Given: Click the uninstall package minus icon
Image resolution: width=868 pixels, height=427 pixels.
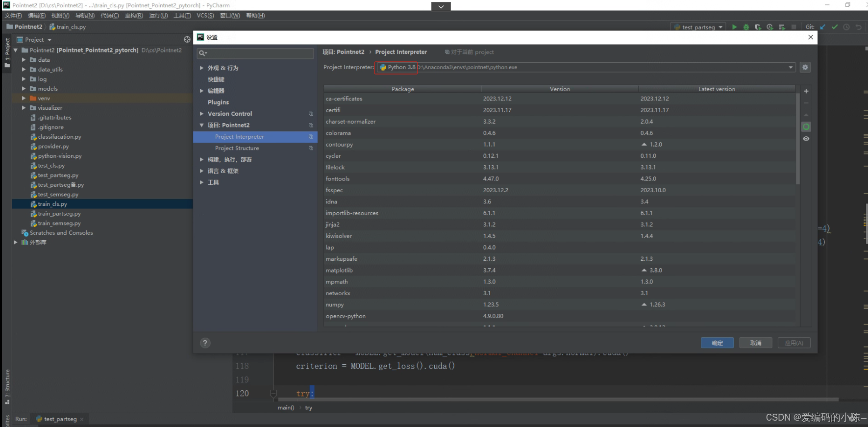Looking at the screenshot, I should (806, 103).
